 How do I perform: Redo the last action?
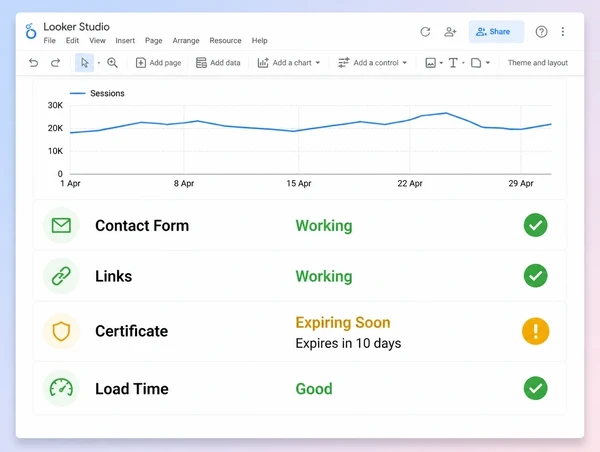[x=55, y=63]
